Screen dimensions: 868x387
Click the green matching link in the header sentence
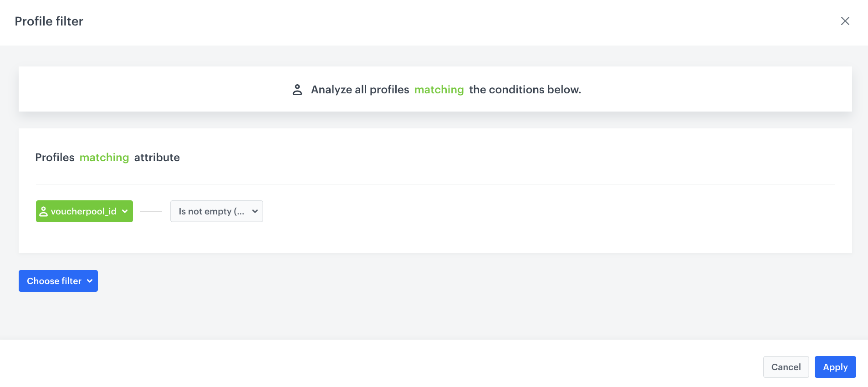point(439,90)
